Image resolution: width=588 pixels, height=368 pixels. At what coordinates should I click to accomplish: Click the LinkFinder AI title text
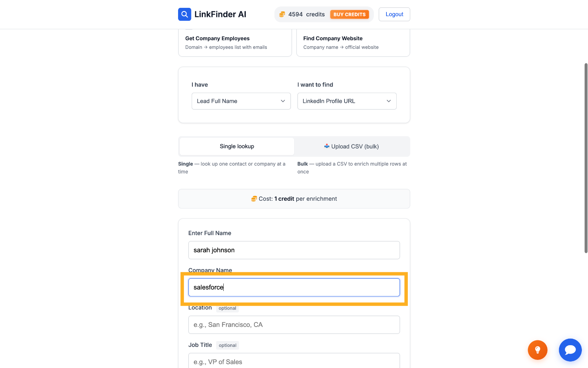pos(220,14)
